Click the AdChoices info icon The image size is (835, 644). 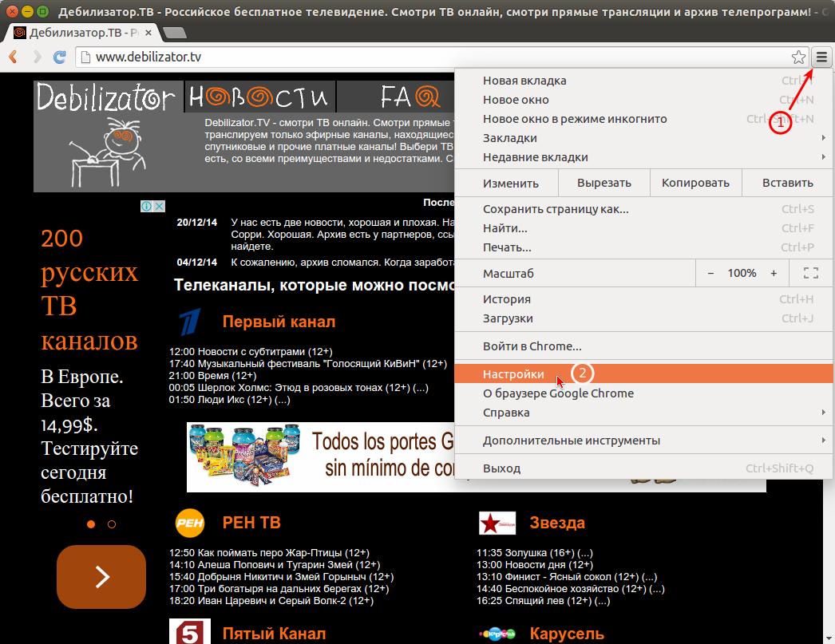(146, 206)
